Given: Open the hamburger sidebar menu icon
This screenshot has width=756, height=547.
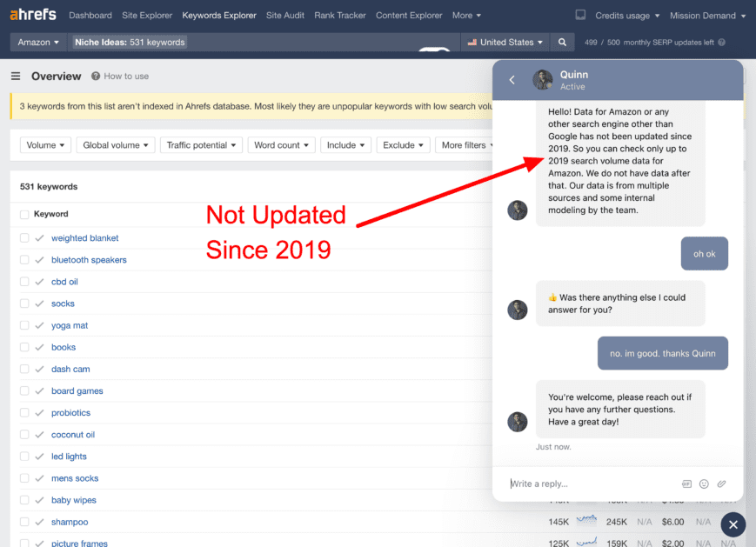Looking at the screenshot, I should coord(16,77).
